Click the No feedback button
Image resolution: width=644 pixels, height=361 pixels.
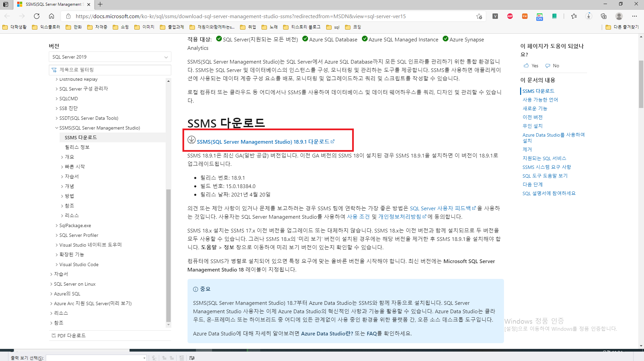tap(552, 66)
